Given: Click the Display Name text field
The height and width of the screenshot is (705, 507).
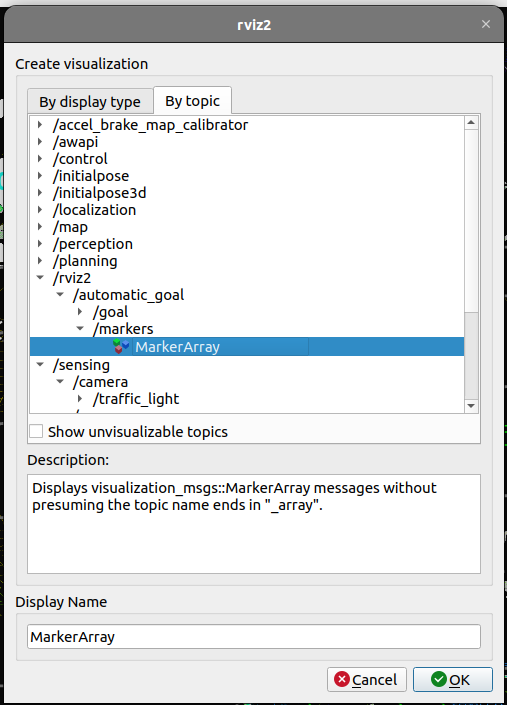Looking at the screenshot, I should click(x=254, y=637).
